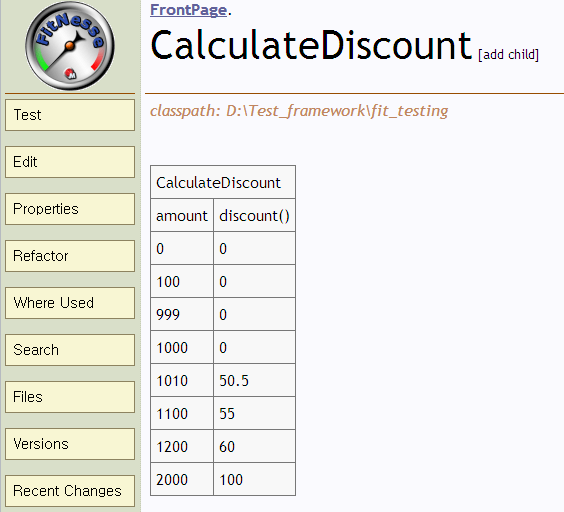Select the amount cell 1100
Viewport: 564px width, 512px height.
[182, 413]
